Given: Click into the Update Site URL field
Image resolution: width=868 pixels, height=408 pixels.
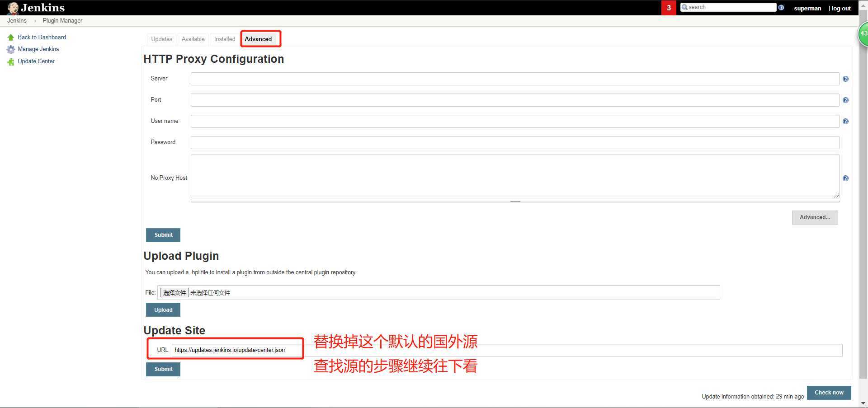Looking at the screenshot, I should pos(507,350).
